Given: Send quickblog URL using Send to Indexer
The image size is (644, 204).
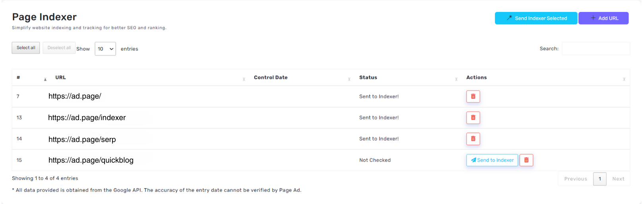Looking at the screenshot, I should [492, 160].
